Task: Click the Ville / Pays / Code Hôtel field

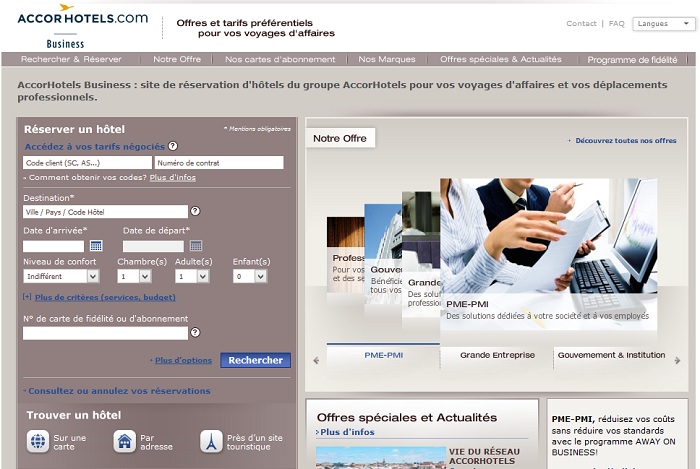Action: pos(105,212)
